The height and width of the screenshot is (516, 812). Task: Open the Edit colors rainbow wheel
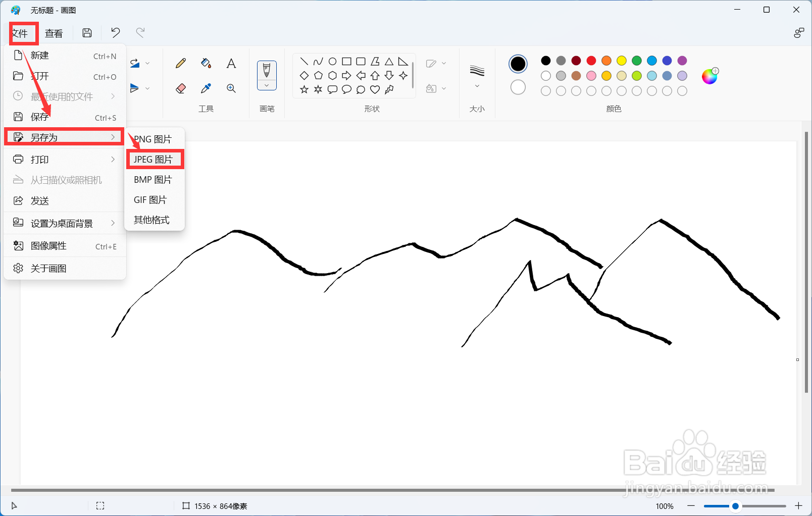coord(709,76)
